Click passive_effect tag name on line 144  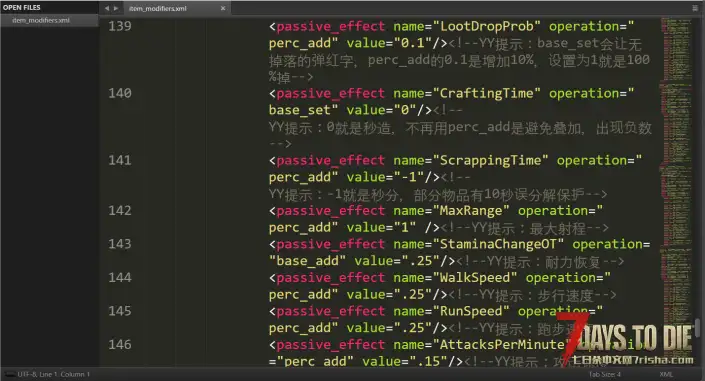tap(330, 278)
